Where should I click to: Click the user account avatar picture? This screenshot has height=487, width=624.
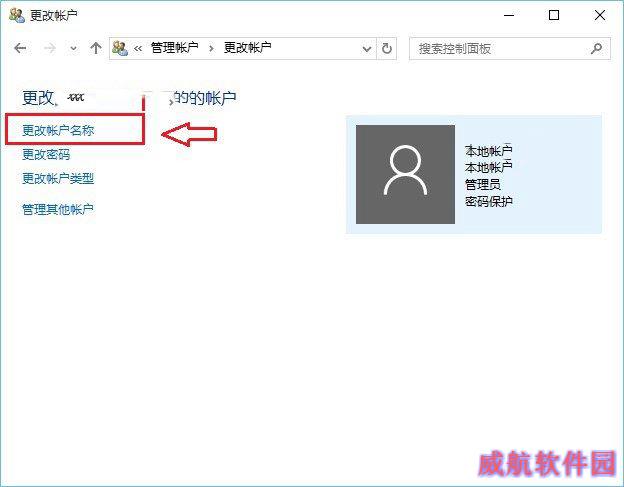(405, 174)
